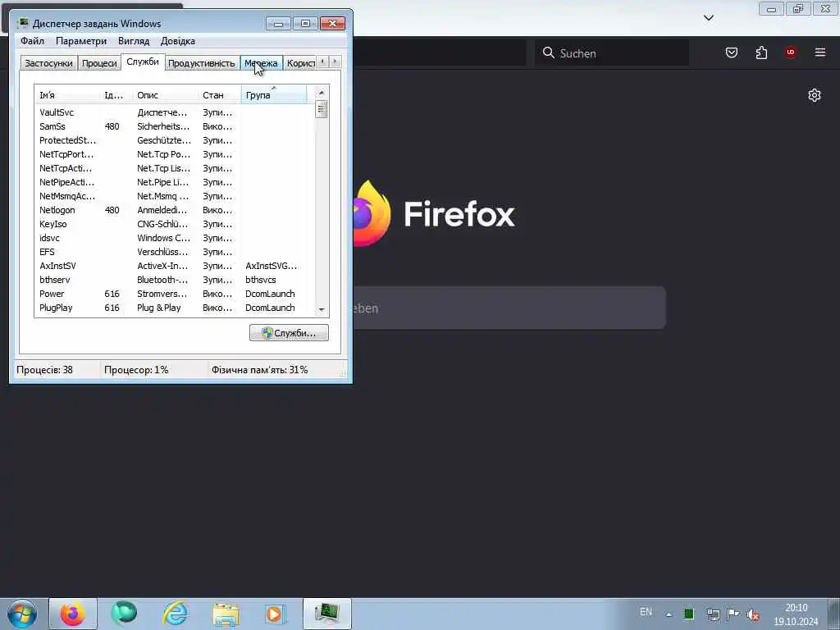Screen dimensions: 840x630
Task: Open the Файл menu
Action: tap(32, 41)
